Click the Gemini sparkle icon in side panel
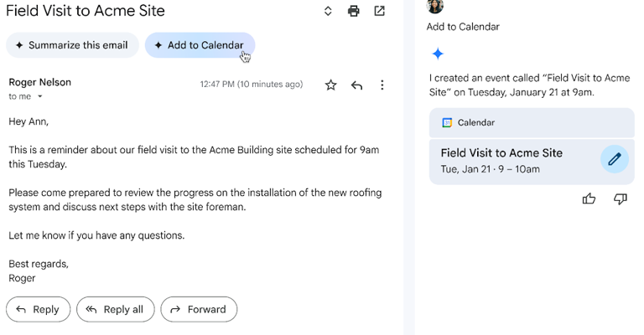 point(438,54)
